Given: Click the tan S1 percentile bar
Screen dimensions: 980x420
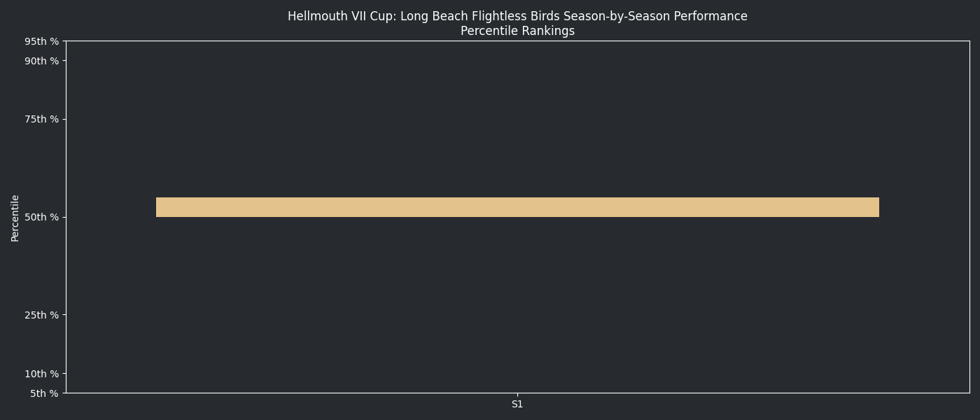Looking at the screenshot, I should click(x=517, y=207).
